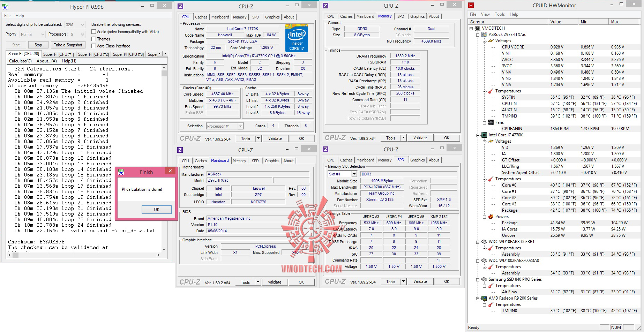The width and height of the screenshot is (644, 332).
Task: Click the right tab-scroll arrow beside the Super PI tabs
Action: (x=165, y=54)
